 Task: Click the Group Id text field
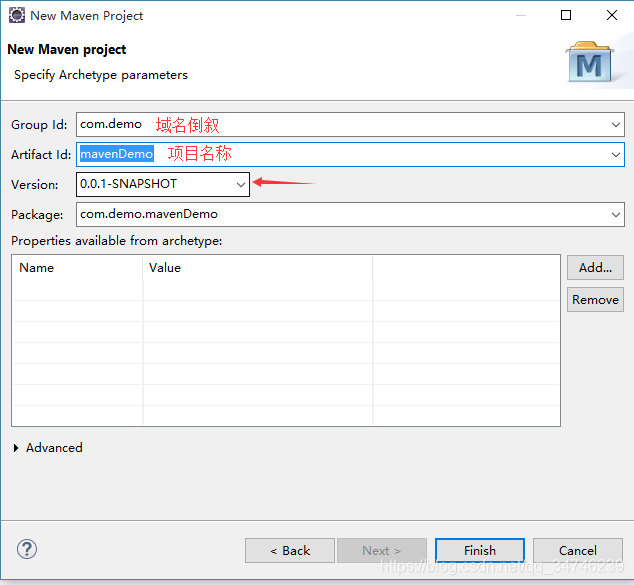350,125
